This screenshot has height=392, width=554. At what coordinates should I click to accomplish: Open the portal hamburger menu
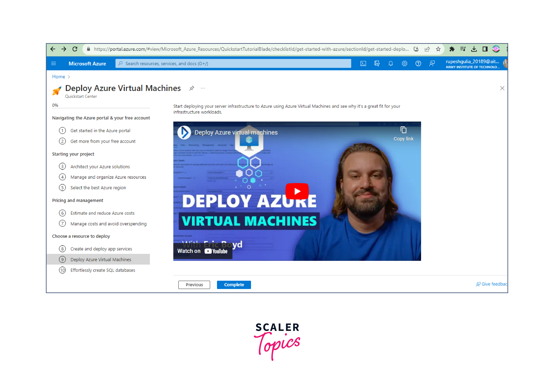54,63
